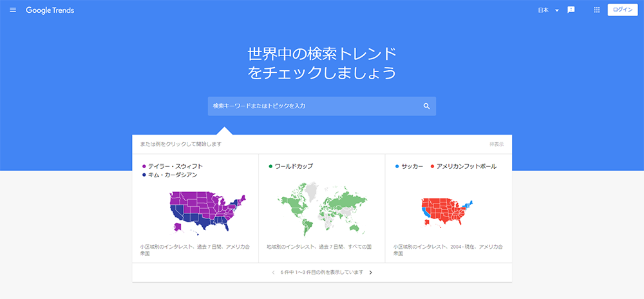Click the または例をクリックして開始します text
644x299 pixels.
coord(181,144)
